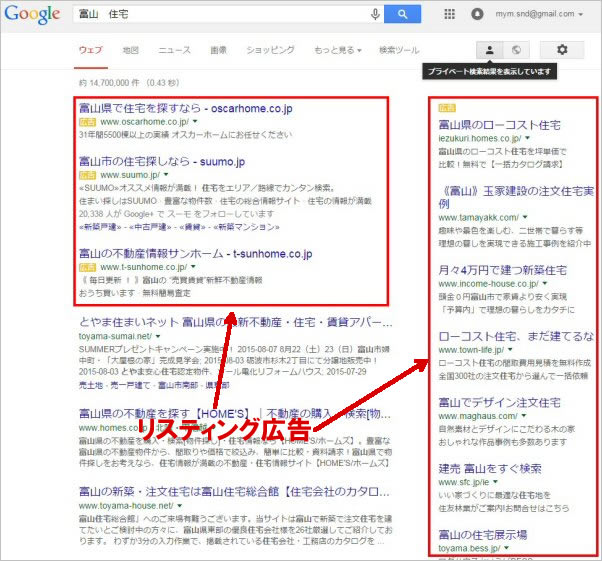Expand dropdown arrow next to www.toyama-house.net
The image size is (602, 561).
click(180, 505)
